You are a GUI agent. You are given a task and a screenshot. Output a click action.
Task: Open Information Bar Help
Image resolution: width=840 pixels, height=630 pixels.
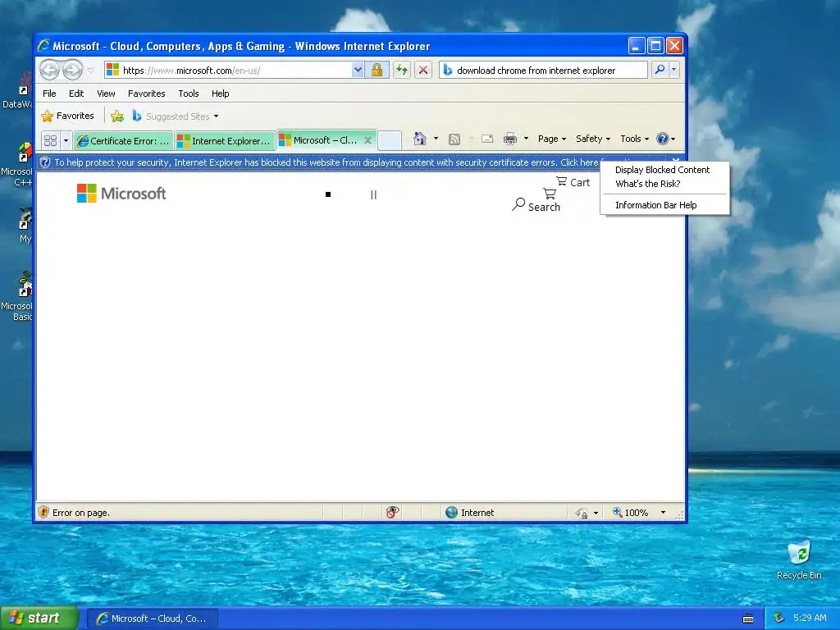click(x=655, y=205)
